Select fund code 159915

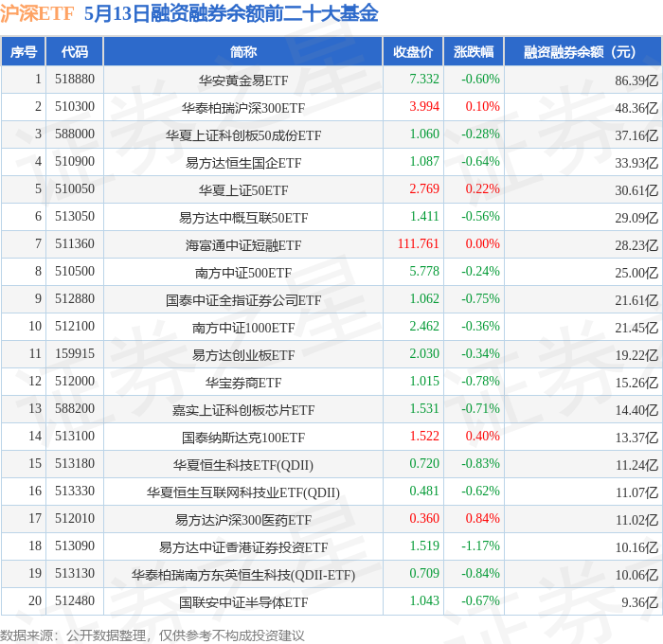click(75, 354)
